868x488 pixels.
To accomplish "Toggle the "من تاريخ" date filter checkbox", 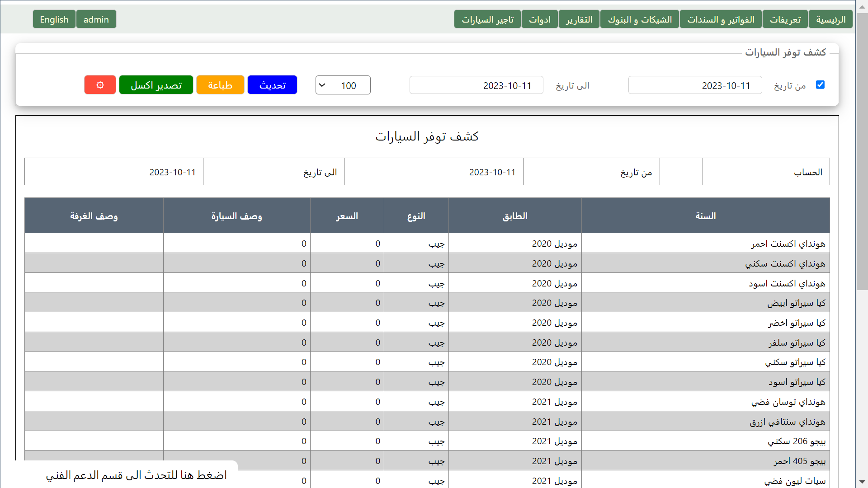I will 820,85.
